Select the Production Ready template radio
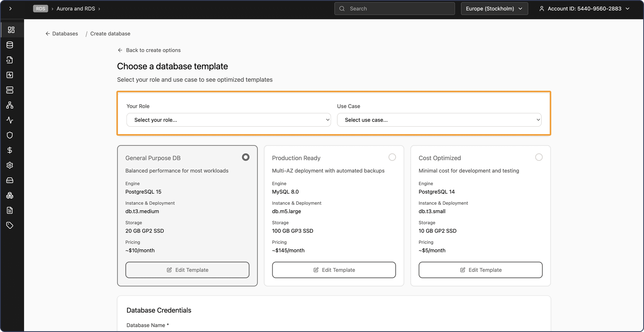Viewport: 644px width, 332px height. pyautogui.click(x=392, y=157)
